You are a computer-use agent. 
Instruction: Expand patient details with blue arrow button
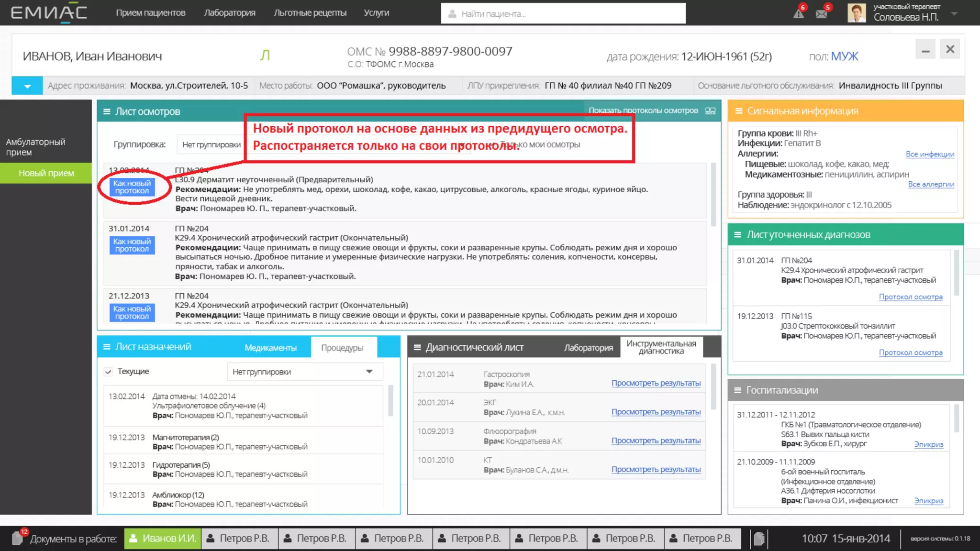[27, 86]
